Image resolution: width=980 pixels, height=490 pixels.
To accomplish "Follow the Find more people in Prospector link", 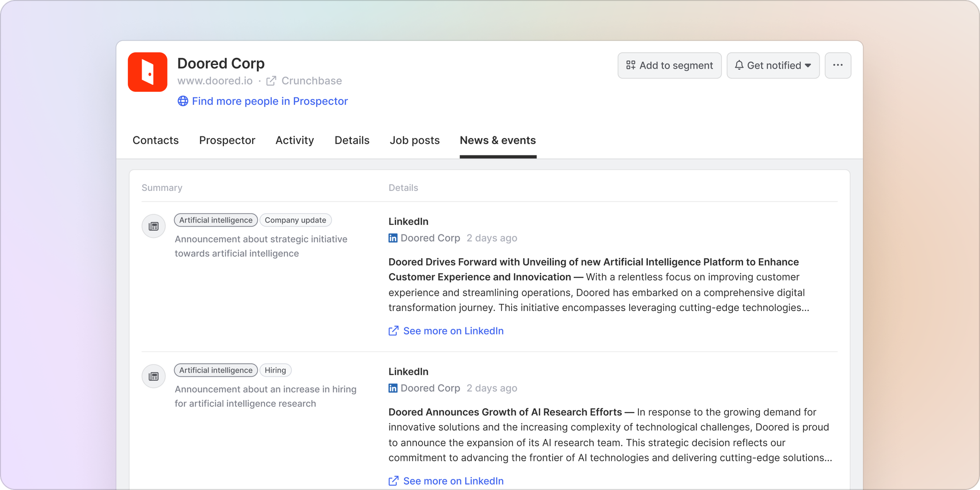I will 270,101.
